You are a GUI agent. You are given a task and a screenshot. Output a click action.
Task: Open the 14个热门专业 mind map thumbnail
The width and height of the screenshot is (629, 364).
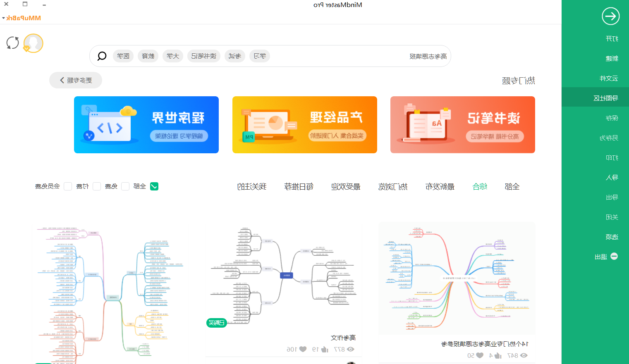[x=457, y=278]
